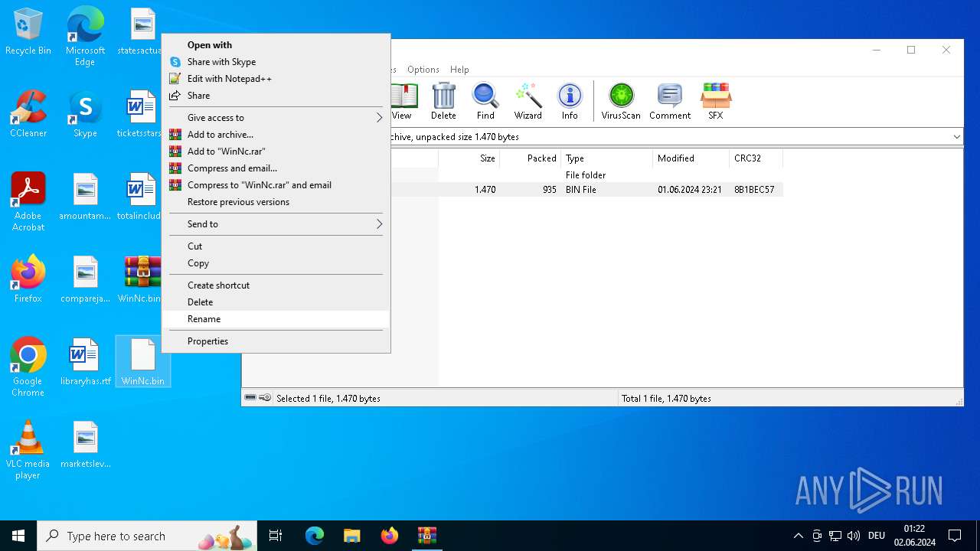The height and width of the screenshot is (551, 980).
Task: Sort by the Size column header
Action: tap(469, 158)
